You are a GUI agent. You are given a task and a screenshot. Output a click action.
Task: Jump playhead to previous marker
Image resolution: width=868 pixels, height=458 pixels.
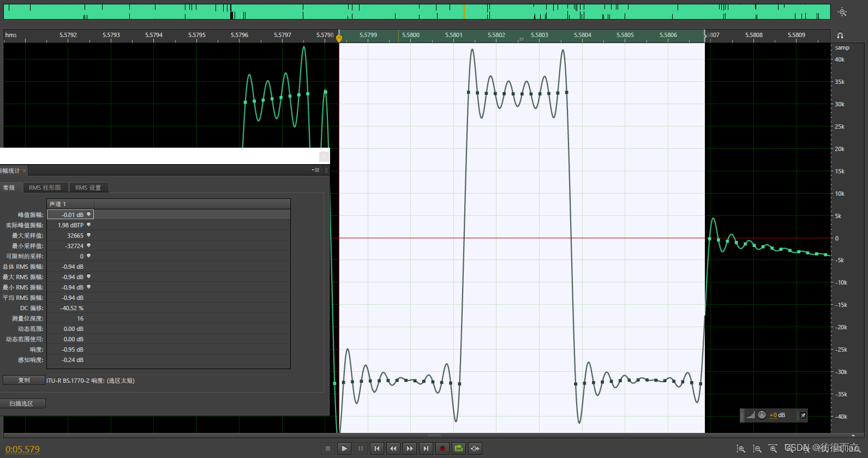point(377,448)
